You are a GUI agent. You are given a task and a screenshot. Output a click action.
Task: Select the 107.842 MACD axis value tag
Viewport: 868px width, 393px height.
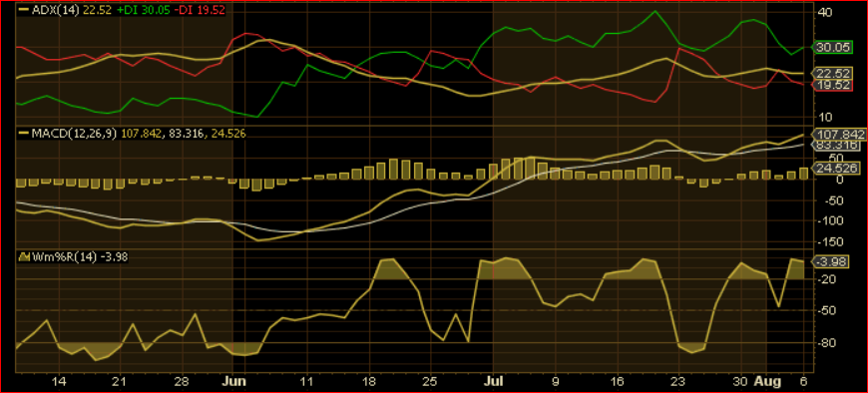(838, 135)
